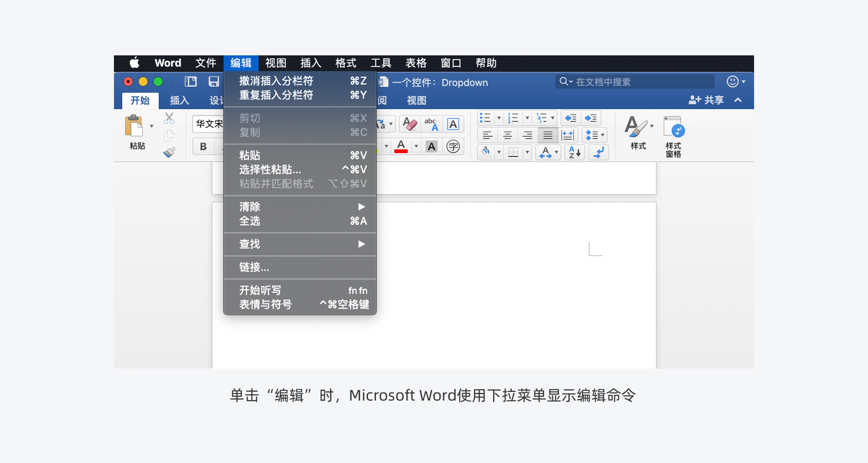Click the Character Border boxed A icon
868x463 pixels.
(x=453, y=124)
